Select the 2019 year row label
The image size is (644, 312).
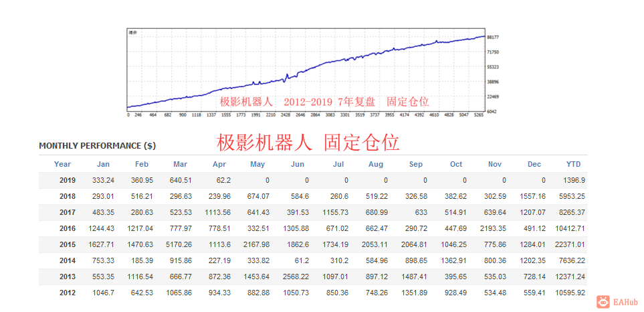coord(68,181)
